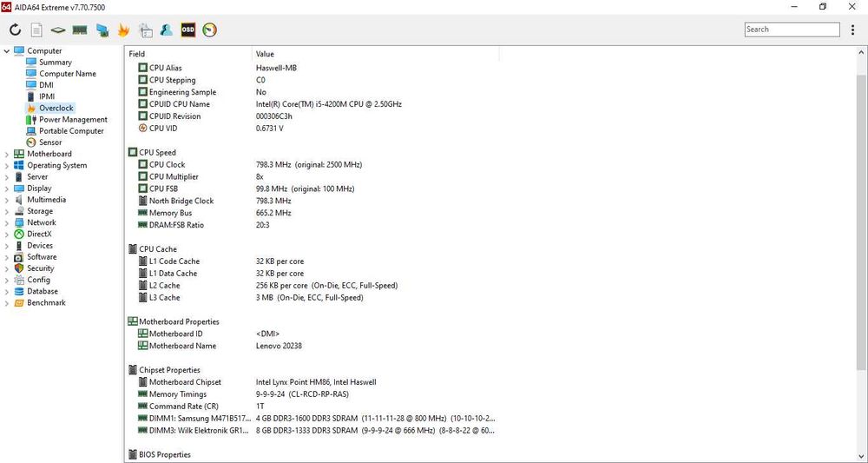Select the Security tree item

point(41,268)
